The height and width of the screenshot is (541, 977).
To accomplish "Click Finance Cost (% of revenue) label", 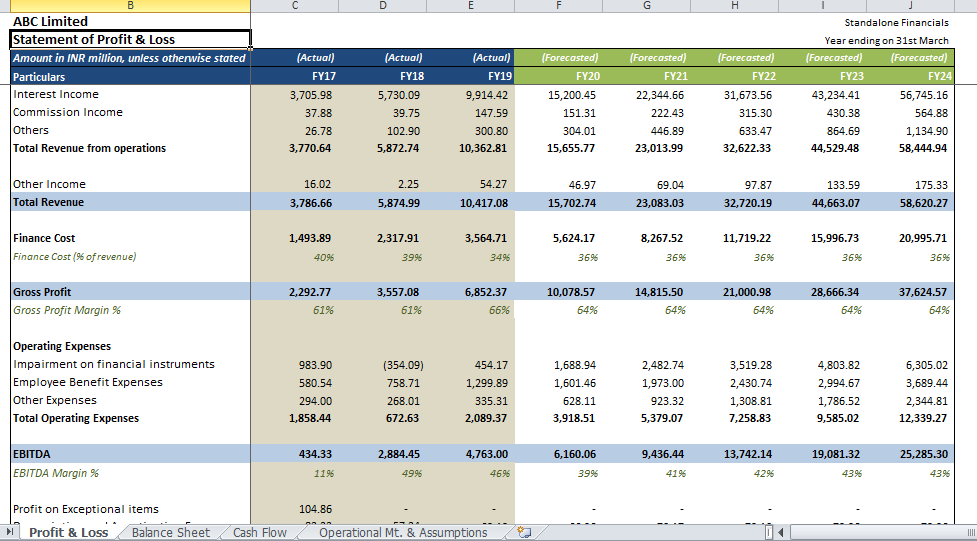I will coord(74,256).
